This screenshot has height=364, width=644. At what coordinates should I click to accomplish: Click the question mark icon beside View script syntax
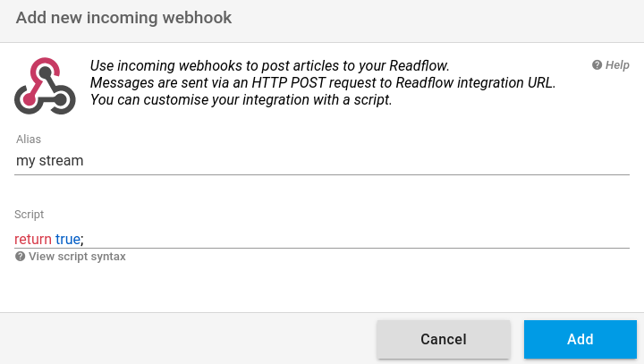(x=20, y=257)
